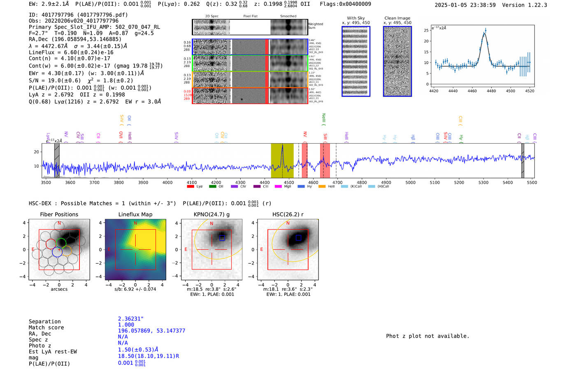Select the red-bordered fiber spectrum row
Viewport: 576px width, 392px height.
[x=250, y=96]
